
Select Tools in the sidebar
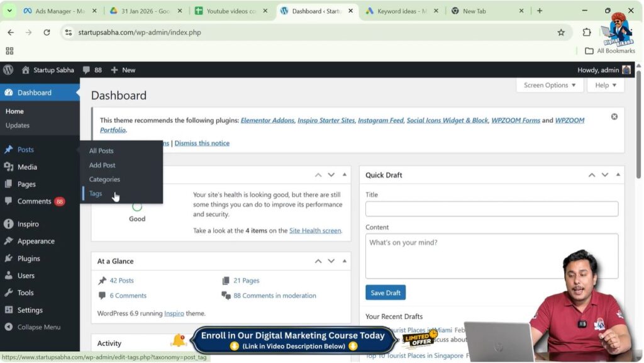pos(25,292)
